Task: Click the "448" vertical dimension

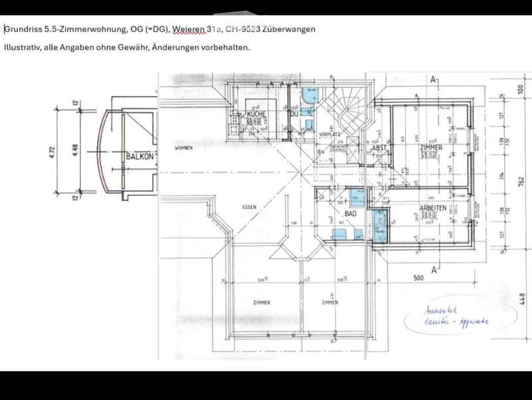Action: [523, 299]
